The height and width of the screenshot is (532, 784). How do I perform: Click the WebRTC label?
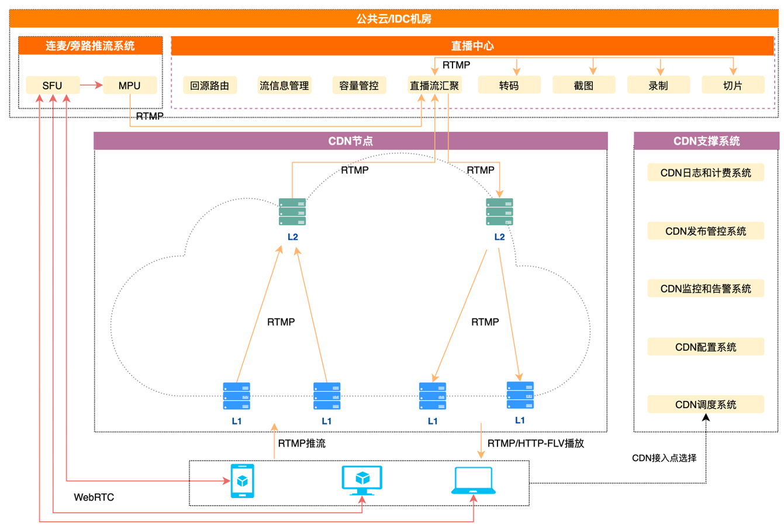pyautogui.click(x=94, y=498)
